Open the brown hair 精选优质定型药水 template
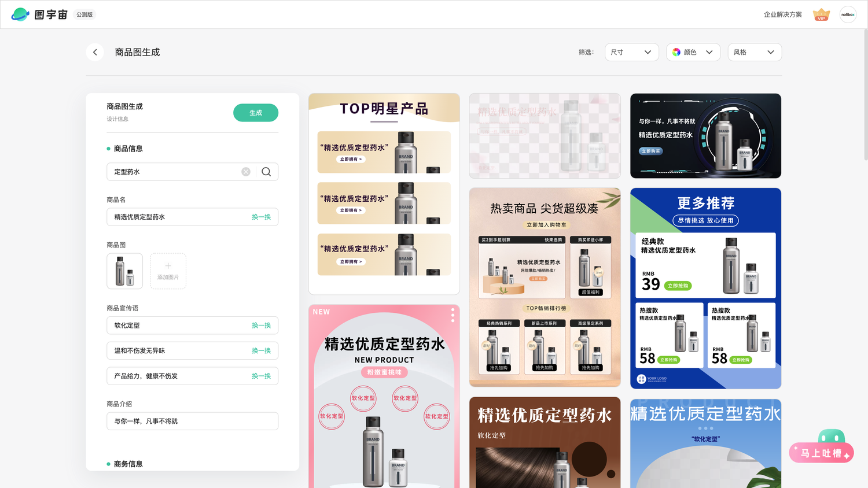This screenshot has height=488, width=868. [545, 442]
